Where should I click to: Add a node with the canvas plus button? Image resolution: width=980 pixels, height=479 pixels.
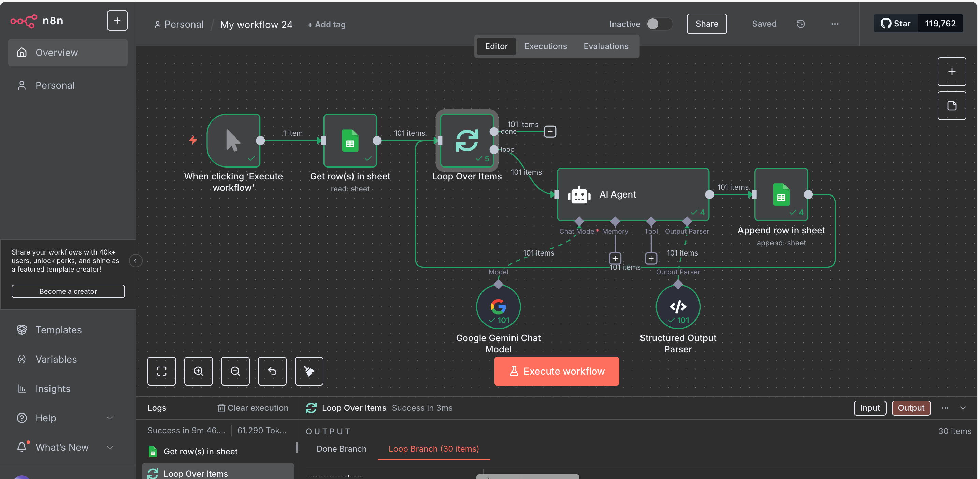(951, 72)
